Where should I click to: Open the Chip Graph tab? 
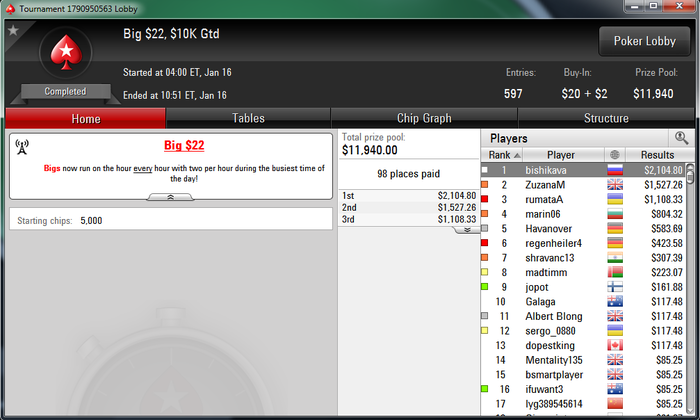coord(424,118)
